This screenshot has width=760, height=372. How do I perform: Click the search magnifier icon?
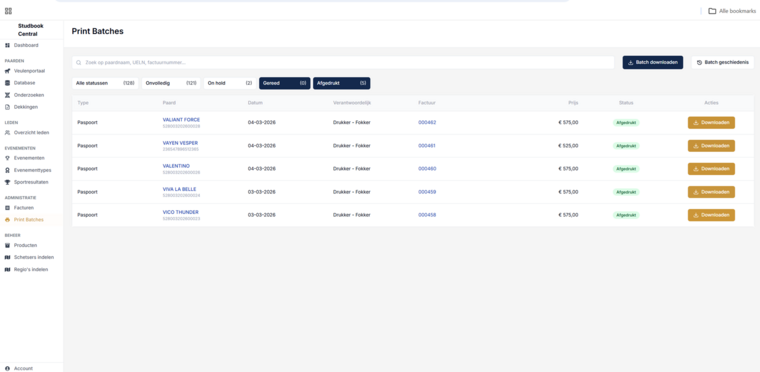point(79,63)
